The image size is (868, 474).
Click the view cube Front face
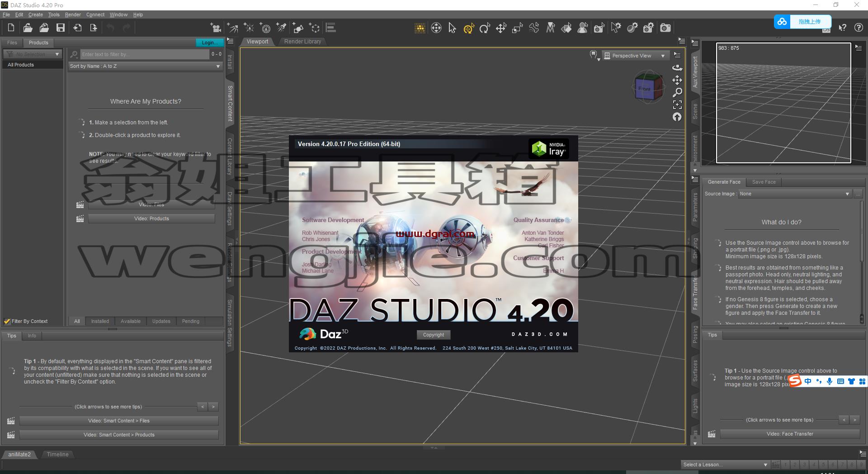(x=645, y=89)
